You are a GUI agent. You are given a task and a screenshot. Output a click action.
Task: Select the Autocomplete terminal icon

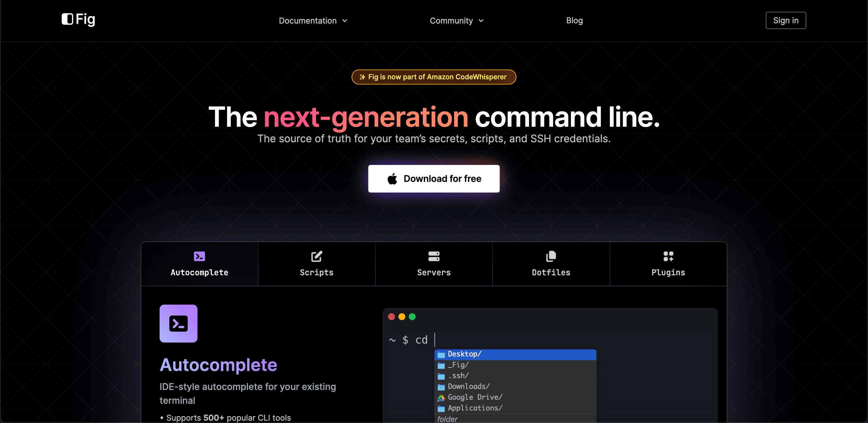pyautogui.click(x=199, y=256)
